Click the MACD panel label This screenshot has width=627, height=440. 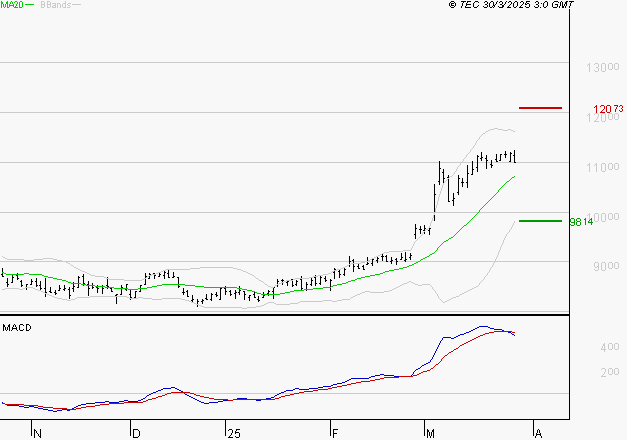tap(17, 328)
